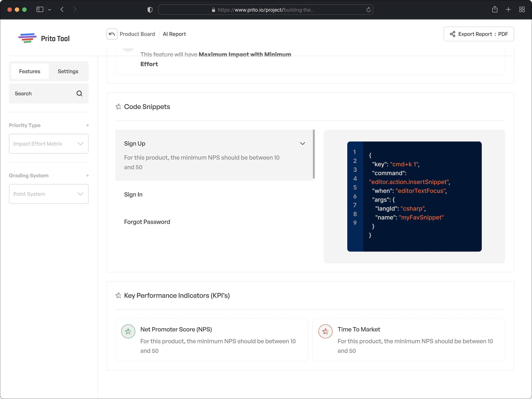Click the browser share icon
Screen dimensions: 532x399
point(495,10)
